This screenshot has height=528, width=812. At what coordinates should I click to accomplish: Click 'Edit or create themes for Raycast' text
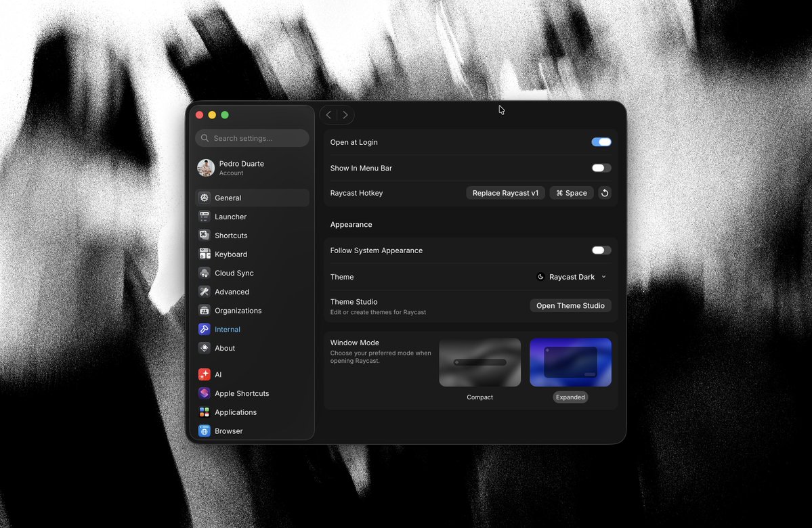(378, 312)
